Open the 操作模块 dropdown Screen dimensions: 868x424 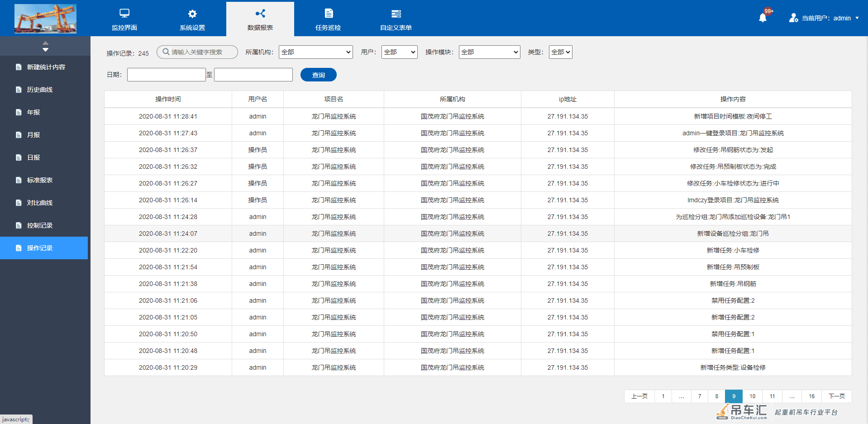coord(490,52)
